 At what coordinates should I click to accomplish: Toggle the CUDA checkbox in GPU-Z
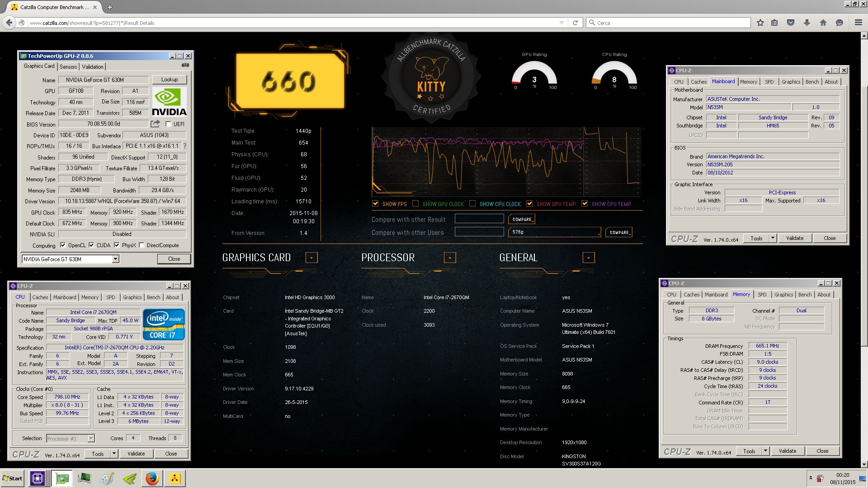coord(91,245)
